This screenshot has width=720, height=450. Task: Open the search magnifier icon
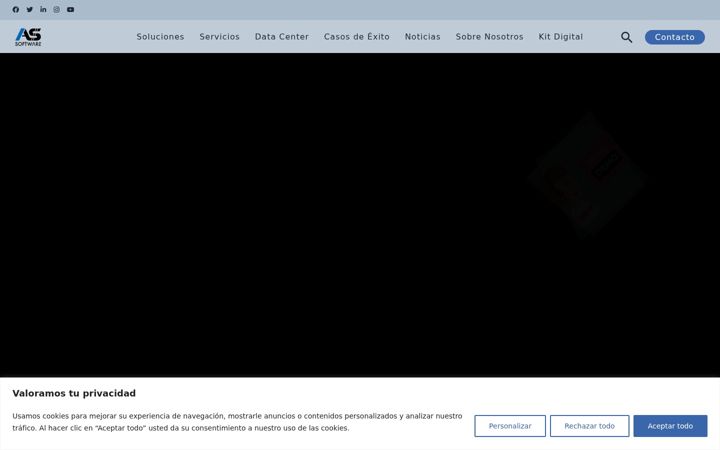[626, 37]
